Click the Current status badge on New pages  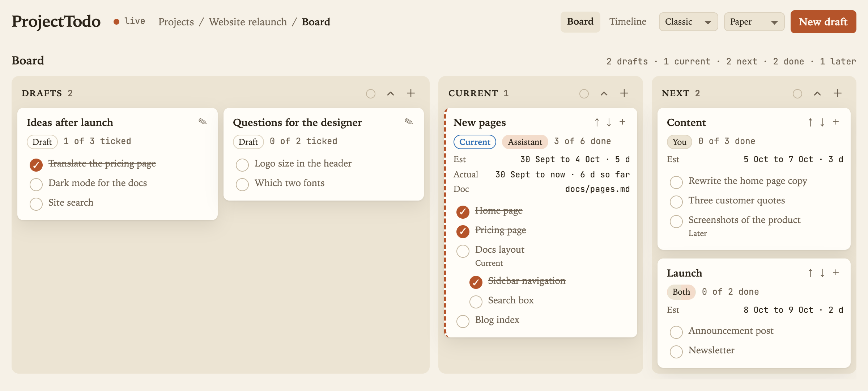[x=475, y=142]
